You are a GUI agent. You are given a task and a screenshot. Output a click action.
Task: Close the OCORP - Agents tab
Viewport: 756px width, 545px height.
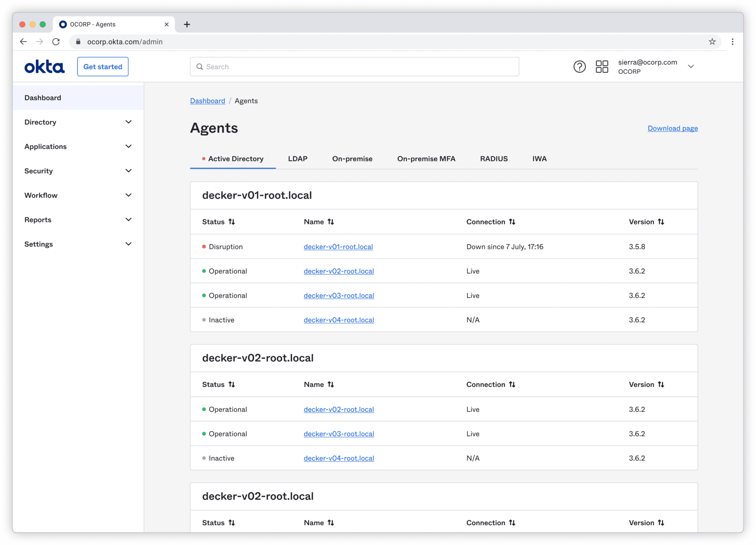click(x=166, y=24)
